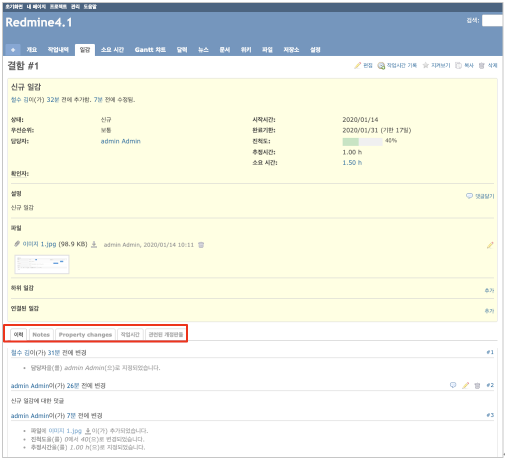The image size is (505, 460).
Task: Switch to the Property changes tab
Action: click(x=85, y=334)
